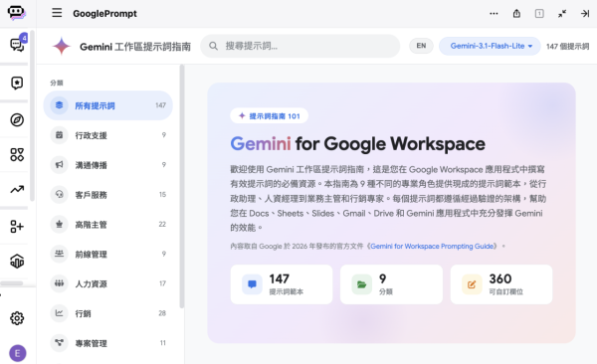The image size is (597, 364).
Task: Open the bank chart sidebar icon
Action: tap(17, 262)
